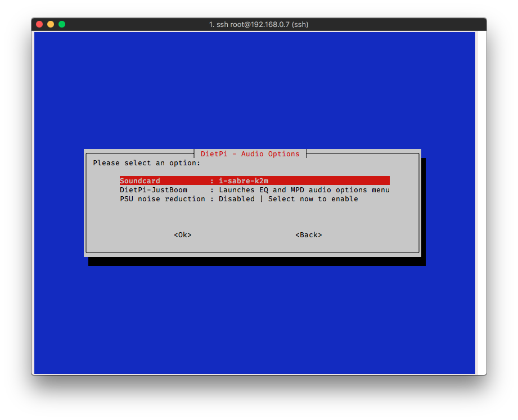
Task: Maximize the terminal using green button
Action: pyautogui.click(x=62, y=24)
